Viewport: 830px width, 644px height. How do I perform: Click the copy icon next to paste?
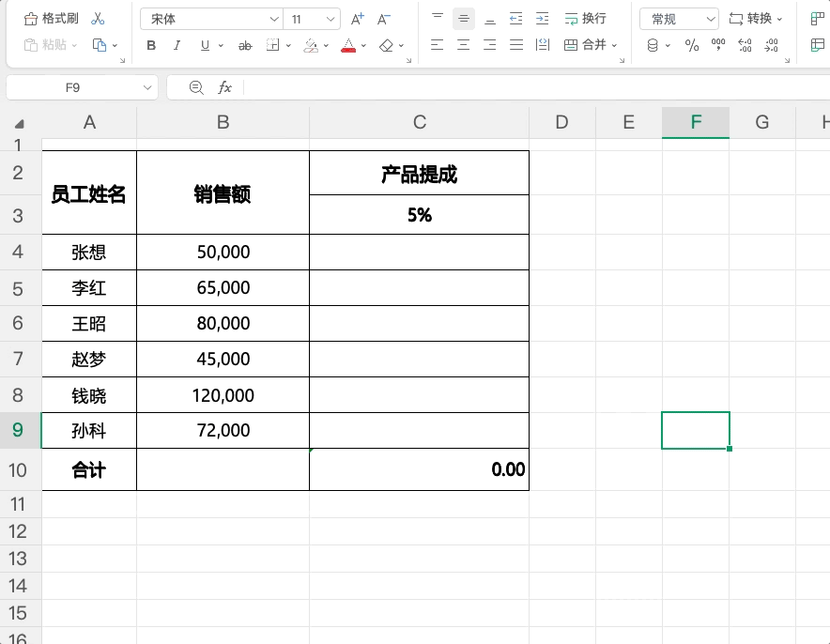pyautogui.click(x=100, y=45)
